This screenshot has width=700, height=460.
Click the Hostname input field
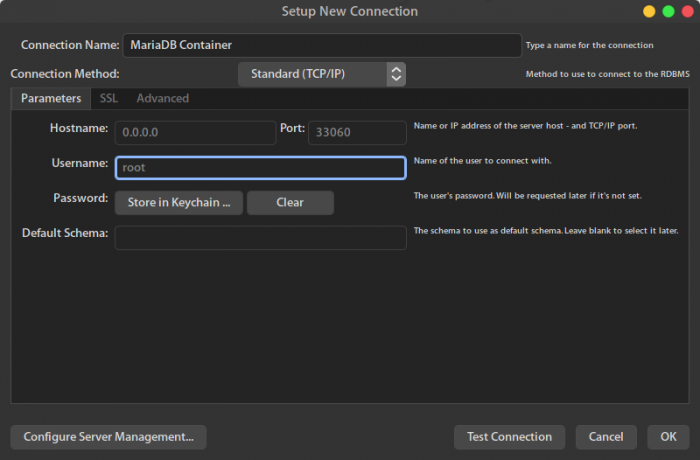[x=195, y=133]
